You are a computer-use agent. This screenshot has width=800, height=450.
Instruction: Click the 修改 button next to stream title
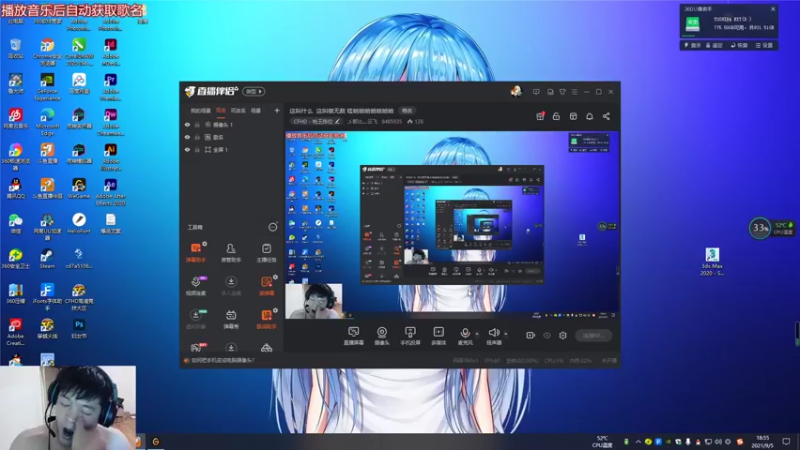pos(407,110)
